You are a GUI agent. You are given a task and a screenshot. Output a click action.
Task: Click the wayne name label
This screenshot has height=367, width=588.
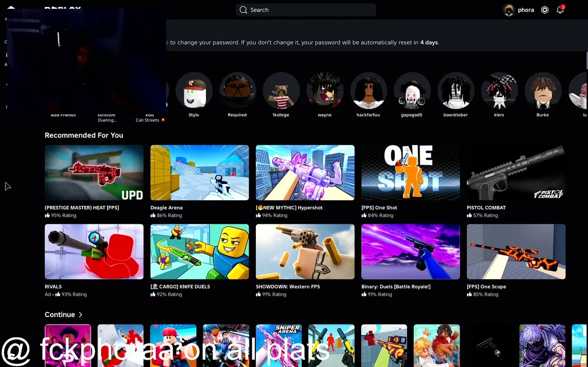(x=325, y=115)
